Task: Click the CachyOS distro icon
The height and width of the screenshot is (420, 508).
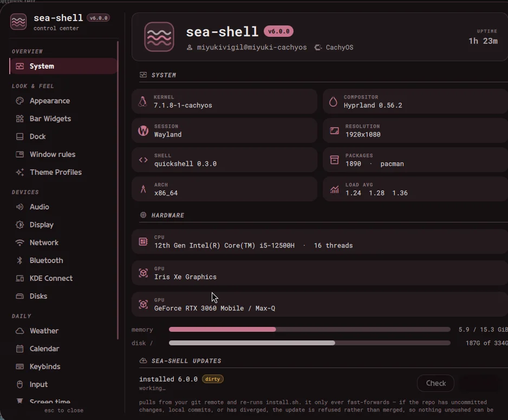Action: [318, 47]
